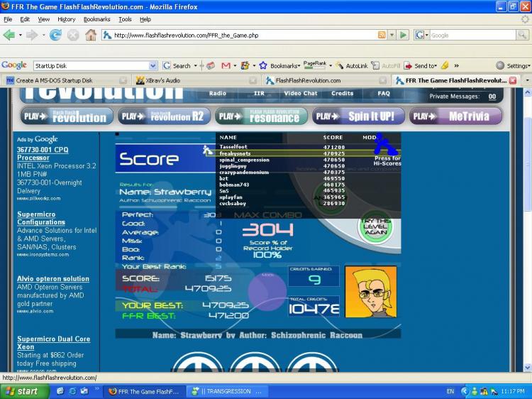Open the list all tabs dropdown

[527, 80]
